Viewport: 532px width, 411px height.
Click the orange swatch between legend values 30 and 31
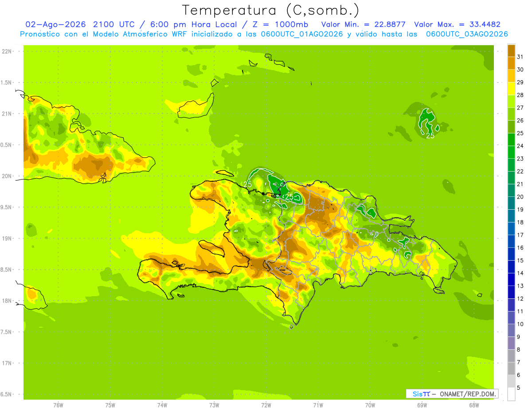tap(511, 63)
